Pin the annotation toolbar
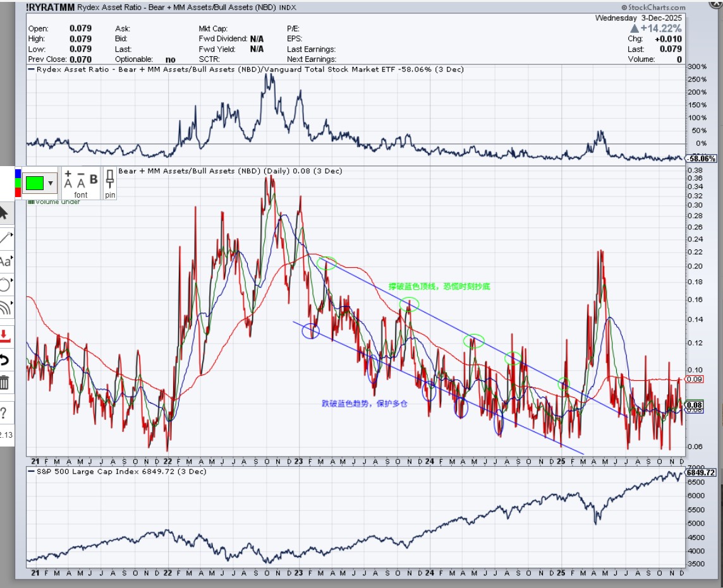 [110, 183]
